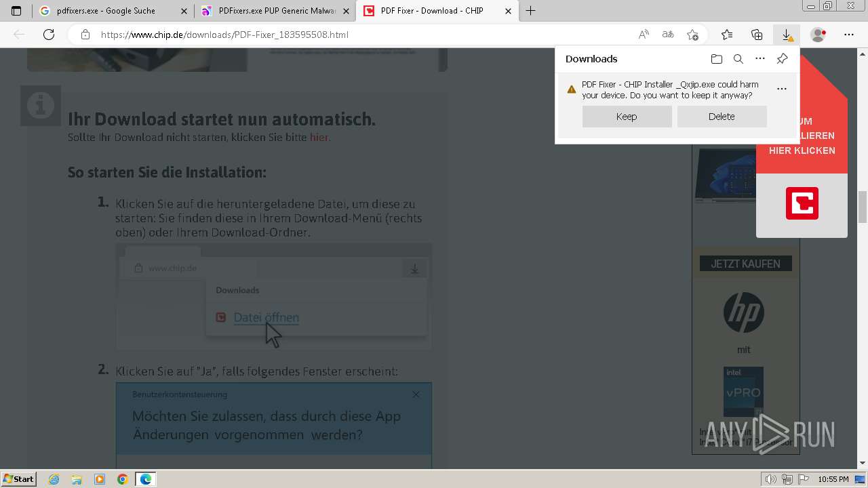Click the JETZT KAUFEN ad button
This screenshot has height=488, width=868.
pos(745,264)
